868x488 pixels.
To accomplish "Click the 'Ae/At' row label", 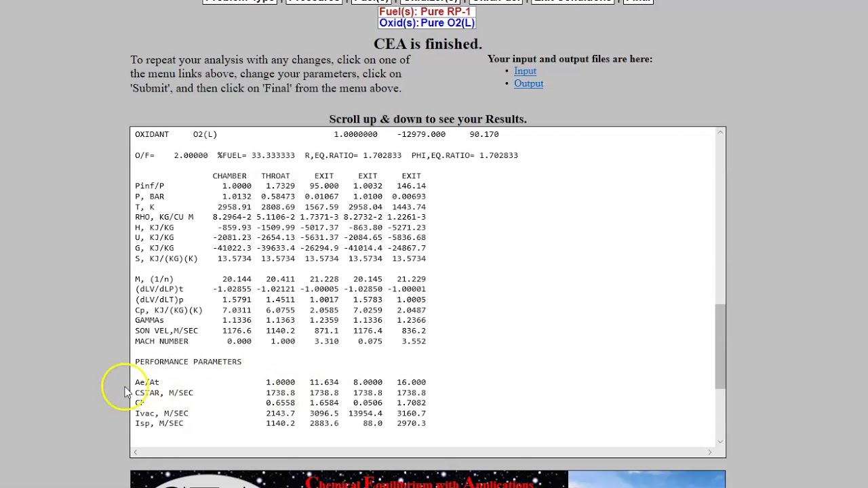I will pyautogui.click(x=146, y=383).
